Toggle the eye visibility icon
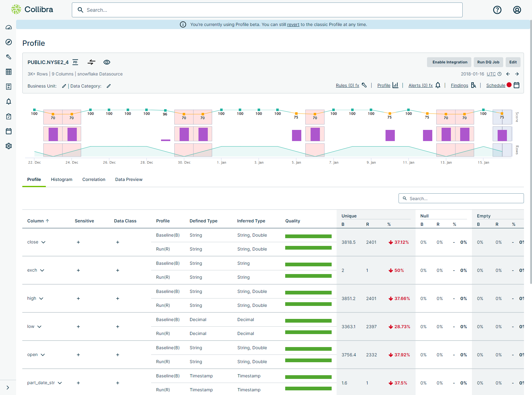Viewport: 532px width, 395px height. point(107,62)
